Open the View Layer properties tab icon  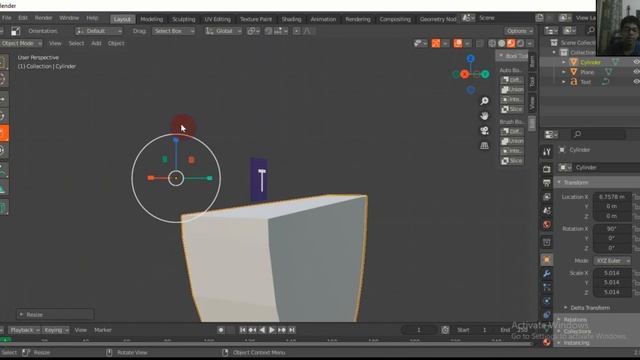pos(547,197)
